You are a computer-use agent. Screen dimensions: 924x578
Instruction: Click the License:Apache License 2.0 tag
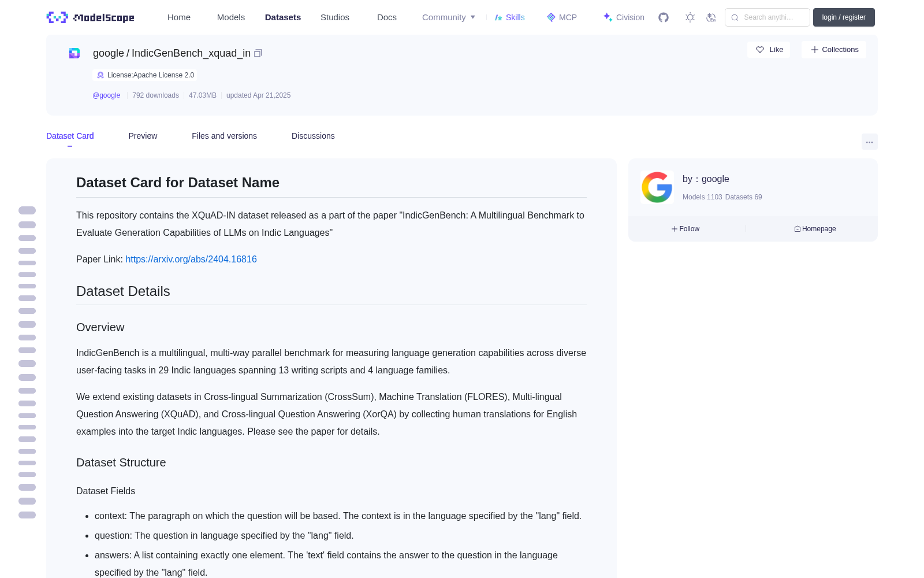145,75
